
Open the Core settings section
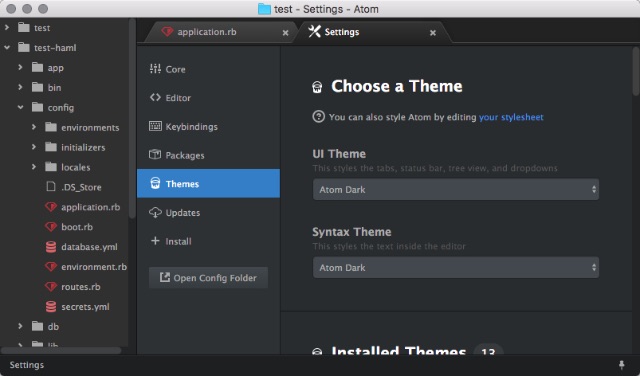click(x=208, y=69)
